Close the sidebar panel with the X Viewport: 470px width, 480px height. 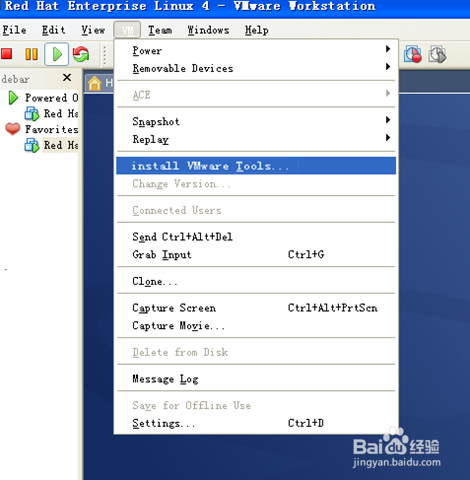pos(67,78)
